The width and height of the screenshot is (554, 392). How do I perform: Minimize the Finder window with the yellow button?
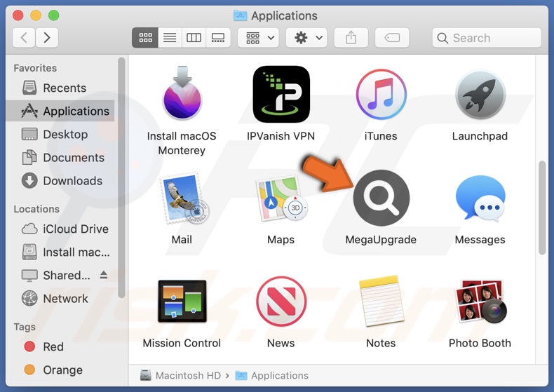[x=36, y=15]
